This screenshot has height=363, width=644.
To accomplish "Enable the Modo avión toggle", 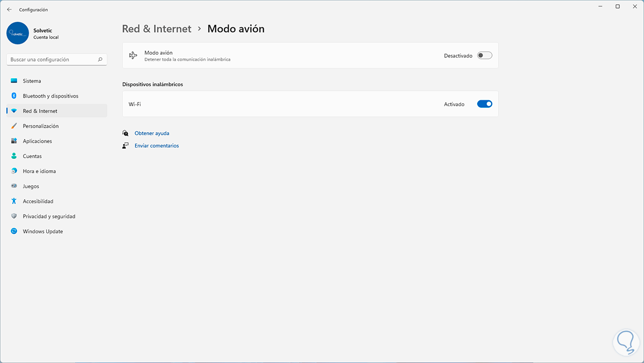I will click(484, 55).
